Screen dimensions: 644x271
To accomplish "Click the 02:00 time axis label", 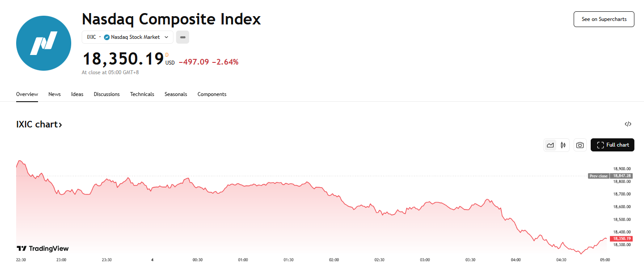I will pyautogui.click(x=334, y=260).
